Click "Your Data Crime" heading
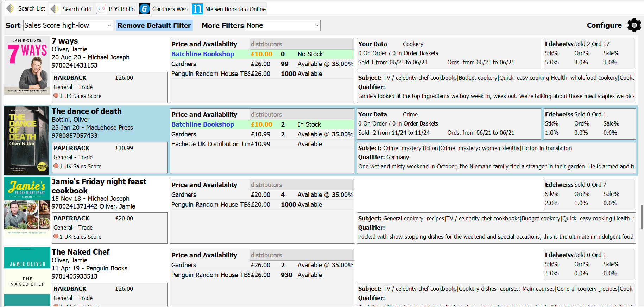The width and height of the screenshot is (644, 307). (x=388, y=115)
